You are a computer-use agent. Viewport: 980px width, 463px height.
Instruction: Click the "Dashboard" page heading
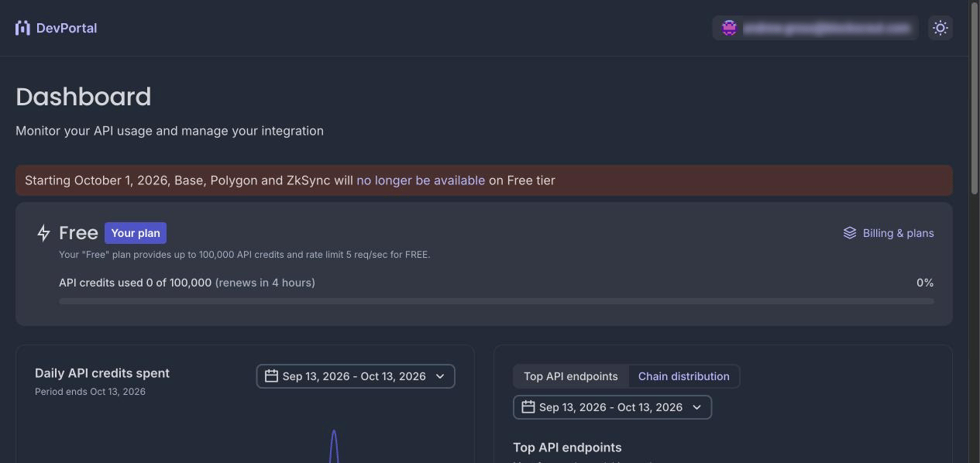pyautogui.click(x=84, y=97)
